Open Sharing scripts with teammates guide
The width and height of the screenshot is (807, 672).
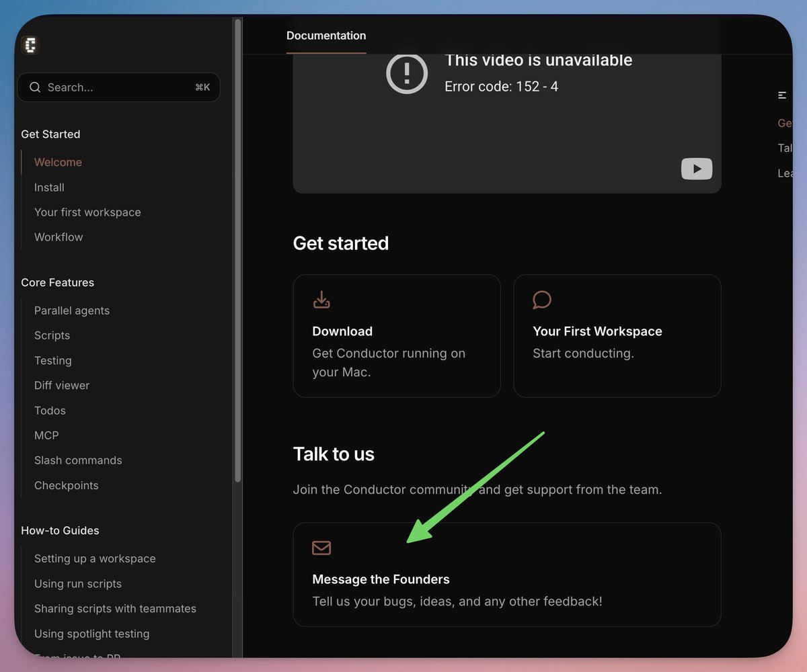[x=115, y=609]
